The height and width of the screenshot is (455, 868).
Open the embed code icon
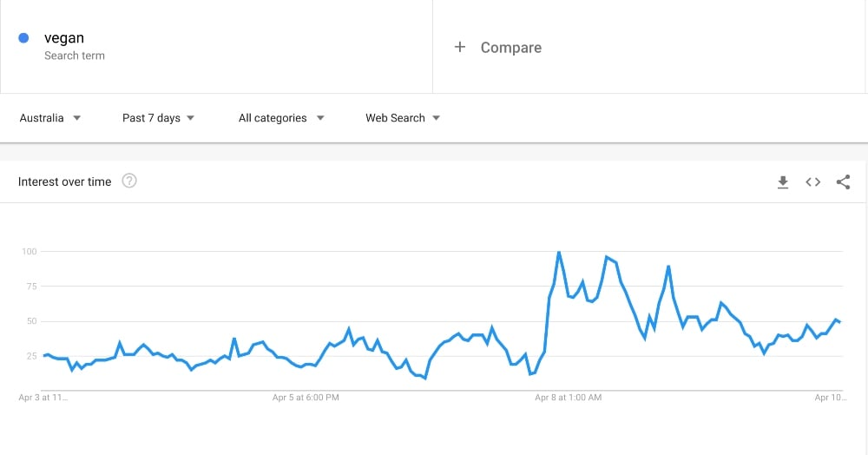point(812,182)
